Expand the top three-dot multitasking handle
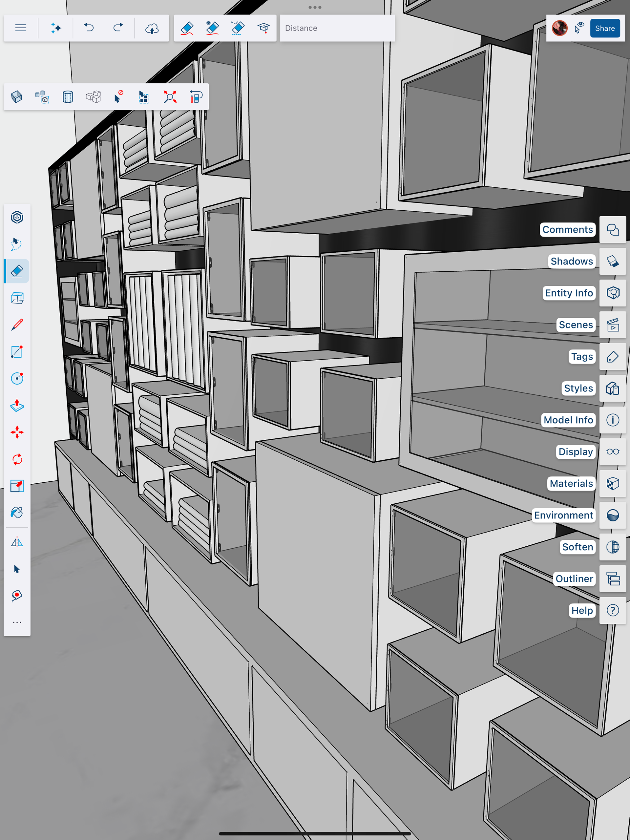The image size is (630, 840). pos(315,7)
